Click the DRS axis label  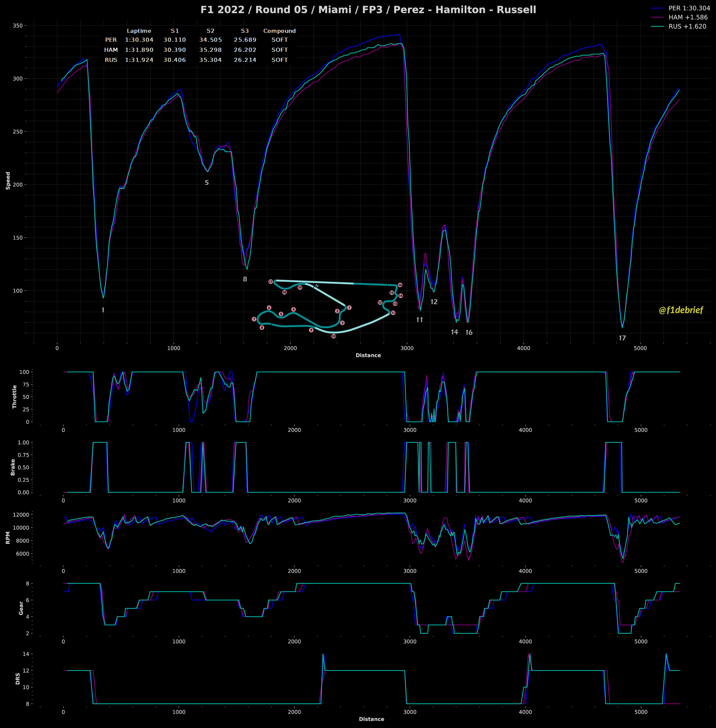(18, 678)
